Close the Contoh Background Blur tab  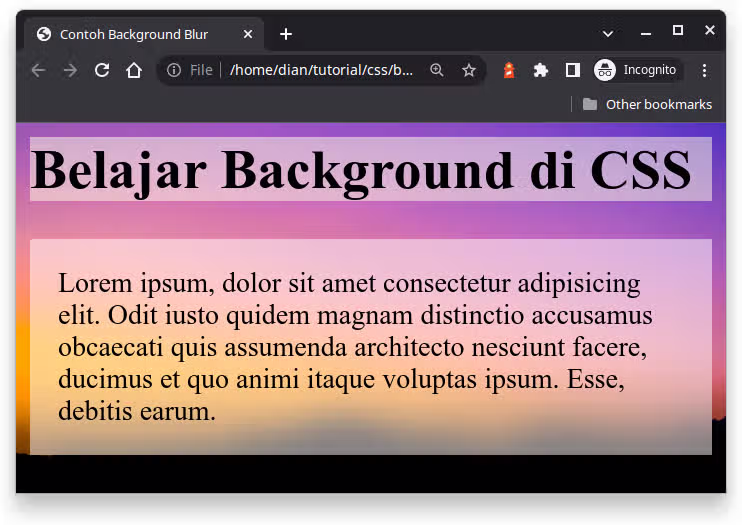point(248,34)
